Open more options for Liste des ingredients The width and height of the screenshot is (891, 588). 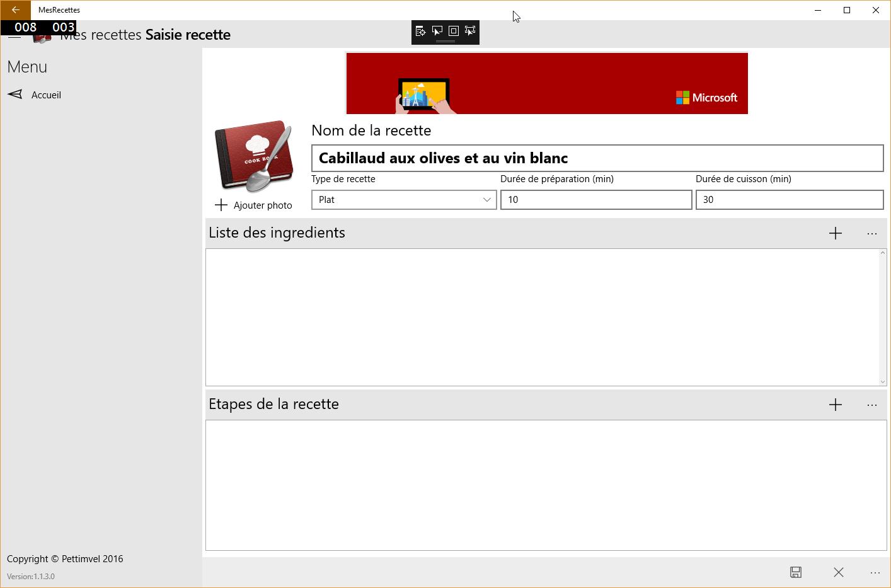[872, 233]
